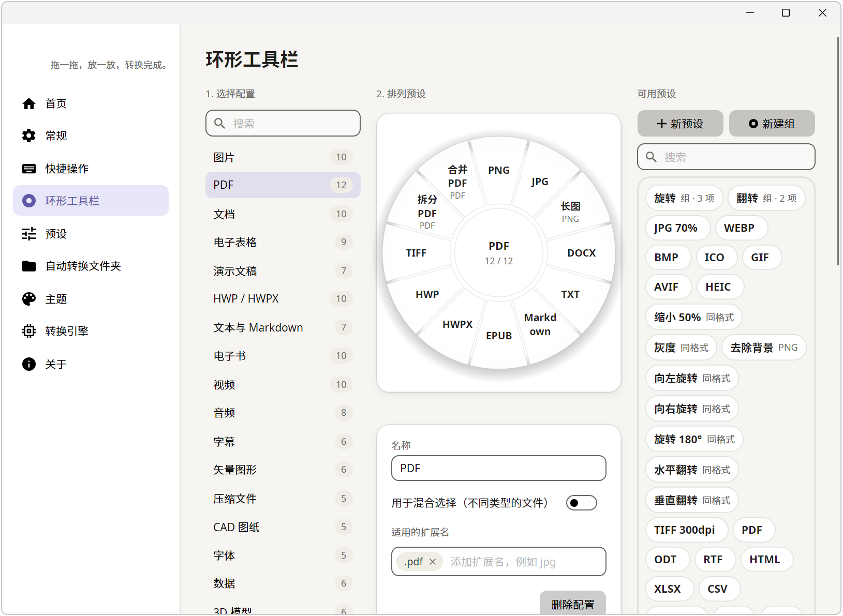Expand the 旋转 group preset chip
Image resolution: width=843 pixels, height=616 pixels.
pos(684,198)
